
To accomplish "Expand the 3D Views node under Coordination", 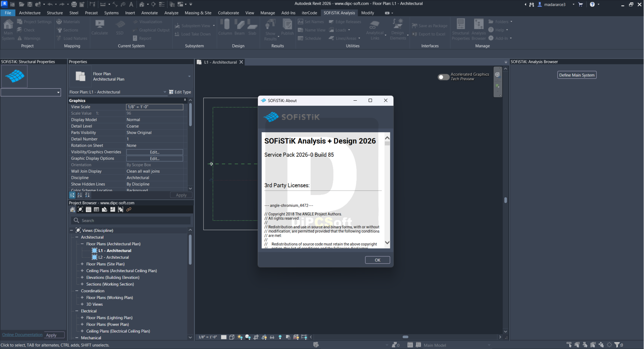I will (x=82, y=304).
